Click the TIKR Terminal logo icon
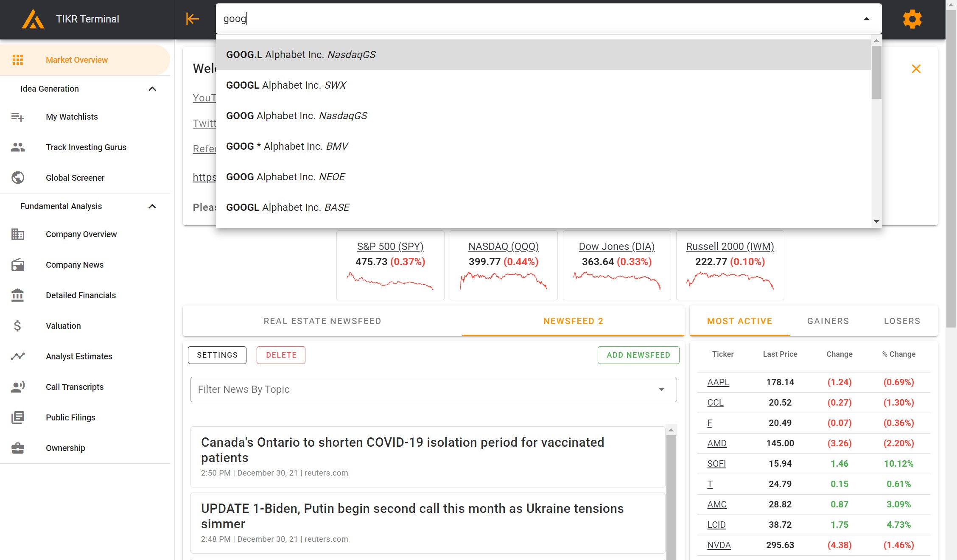 click(x=33, y=19)
